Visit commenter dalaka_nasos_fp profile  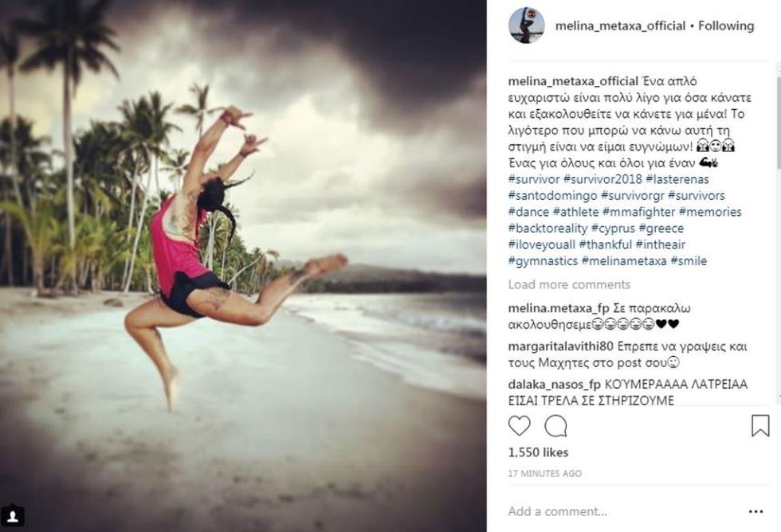tap(555, 384)
